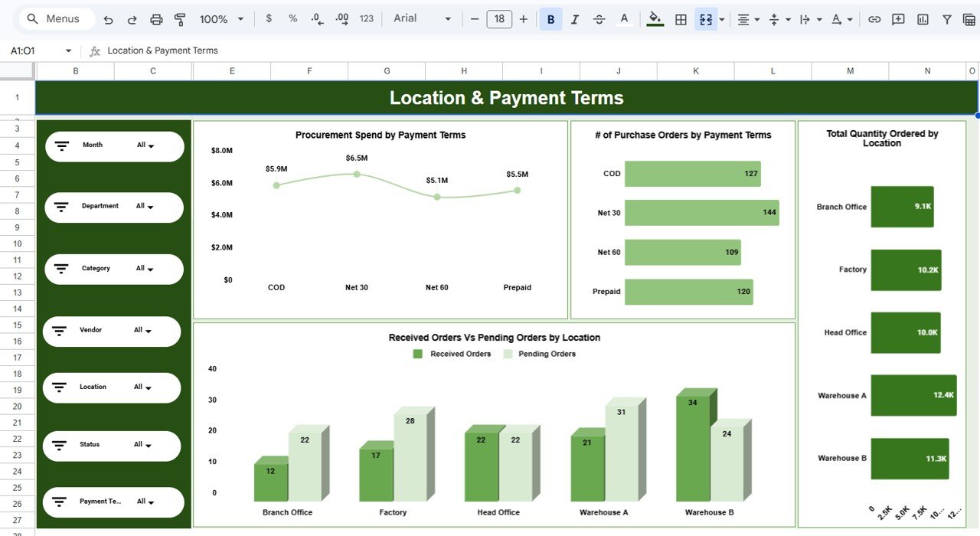Create a filter using the toolbar funnel icon
The width and height of the screenshot is (980, 536).
[x=947, y=18]
